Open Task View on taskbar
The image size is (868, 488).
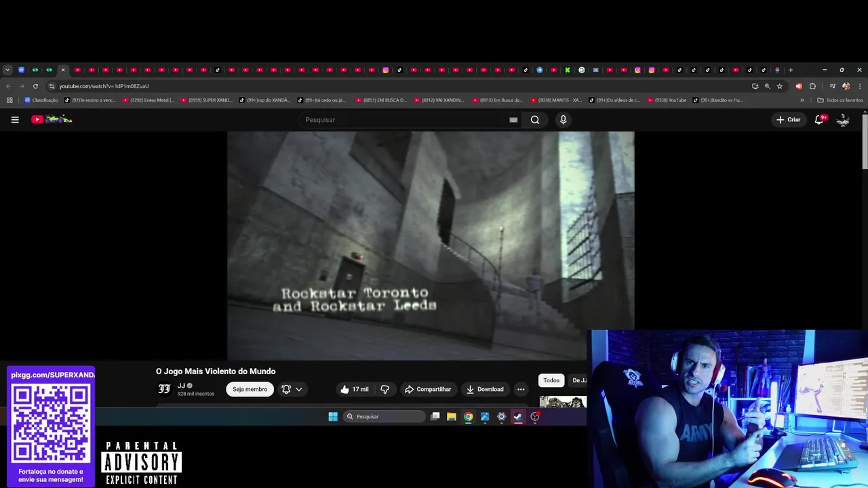435,417
